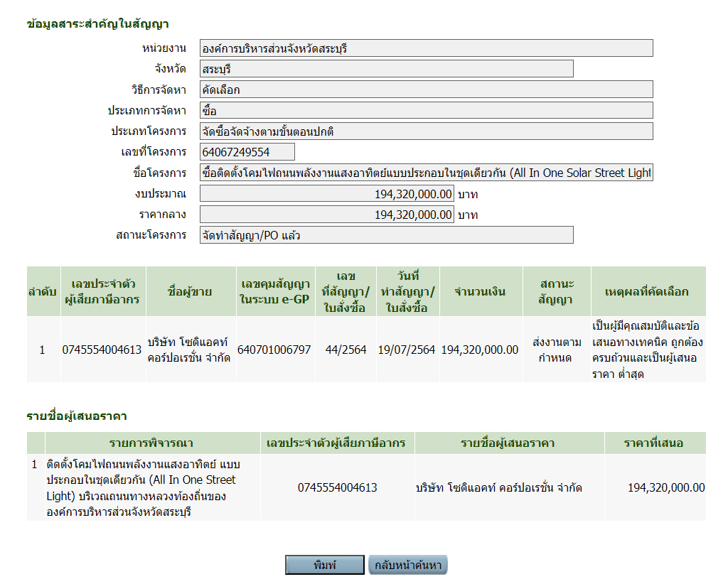Click the contract date 19/07/2564 cell
Viewport: 728px width, 584px height.
point(407,350)
